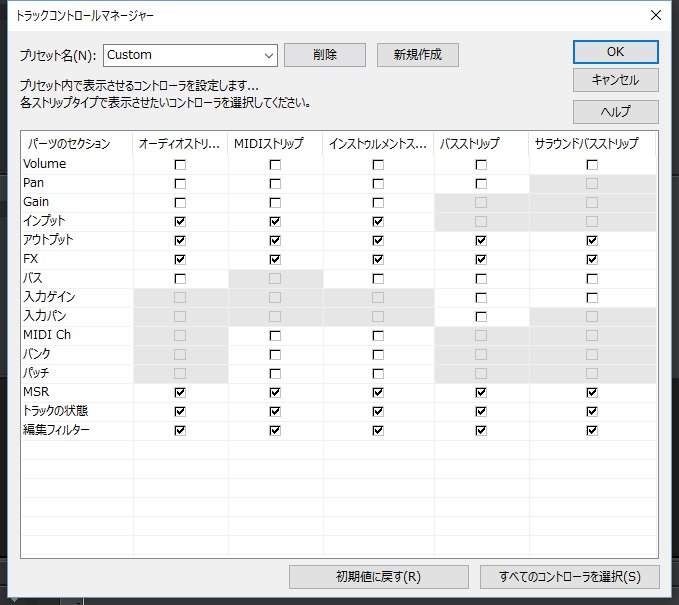The height and width of the screenshot is (605, 679).
Task: Check 入力ゲイン for the バスストリップ column
Action: 481,297
